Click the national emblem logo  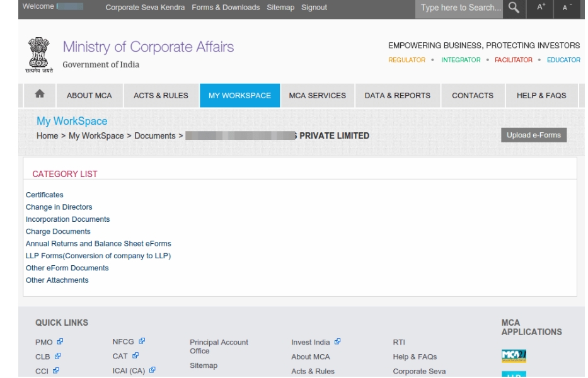[39, 55]
